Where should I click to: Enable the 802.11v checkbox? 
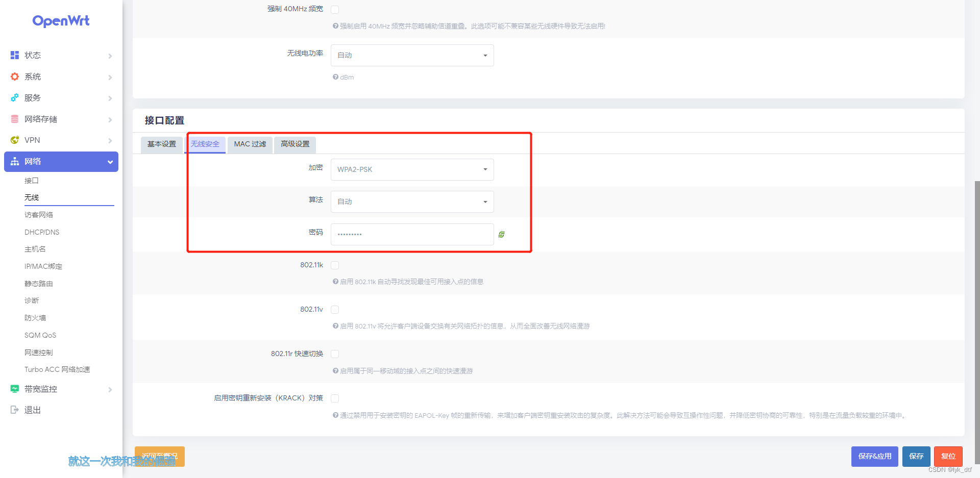(x=335, y=309)
